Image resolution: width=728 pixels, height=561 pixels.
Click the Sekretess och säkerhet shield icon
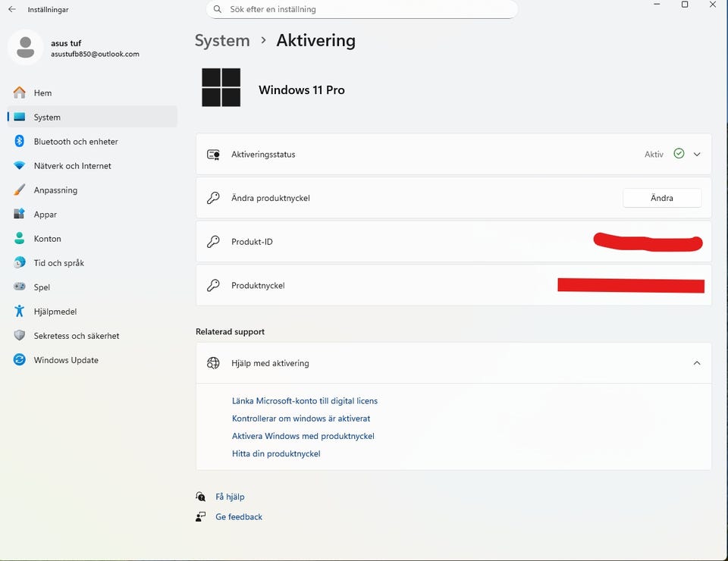[x=20, y=336]
